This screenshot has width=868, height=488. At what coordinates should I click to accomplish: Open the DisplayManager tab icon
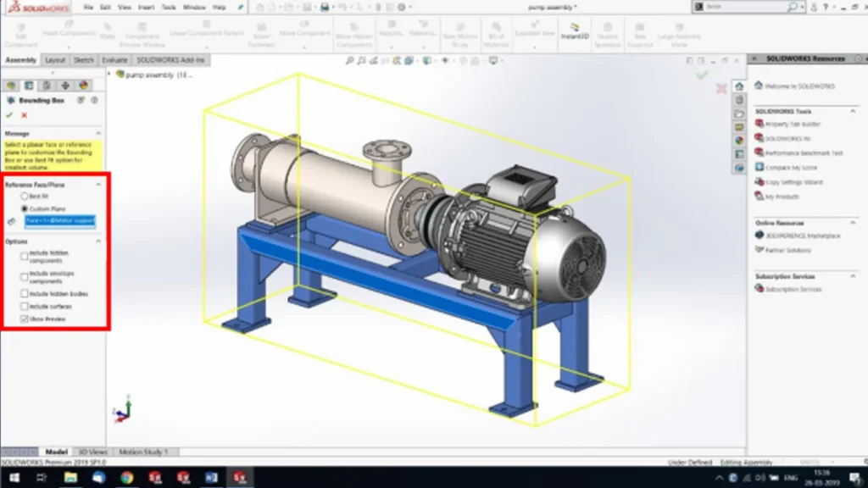[x=84, y=86]
